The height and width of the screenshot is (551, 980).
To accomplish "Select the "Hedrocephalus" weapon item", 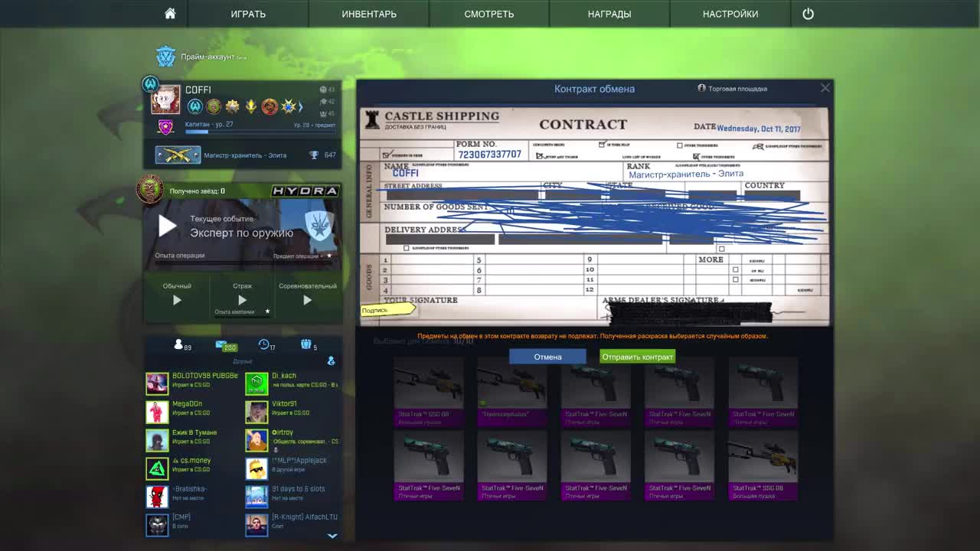I will pyautogui.click(x=511, y=391).
